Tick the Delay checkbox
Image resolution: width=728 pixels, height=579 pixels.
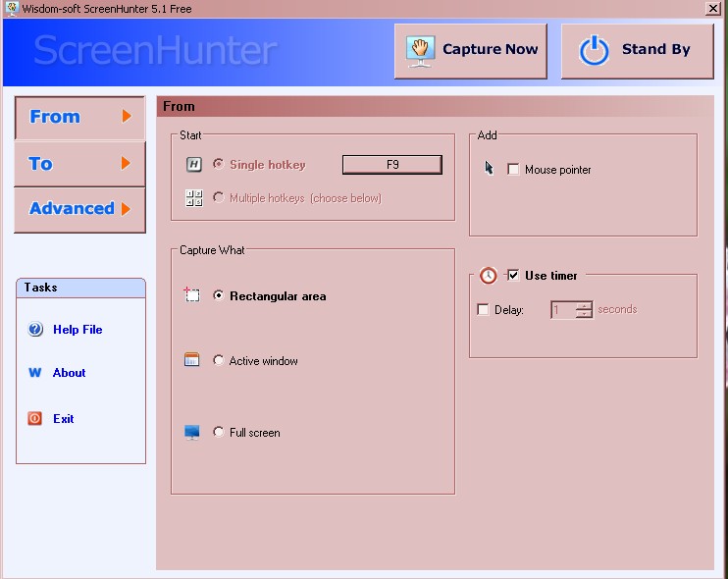click(x=483, y=309)
